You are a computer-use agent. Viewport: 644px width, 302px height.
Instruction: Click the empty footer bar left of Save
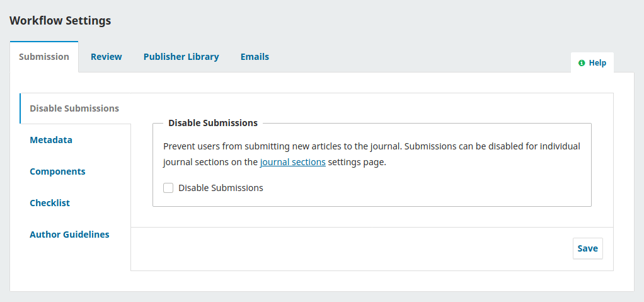click(347, 248)
